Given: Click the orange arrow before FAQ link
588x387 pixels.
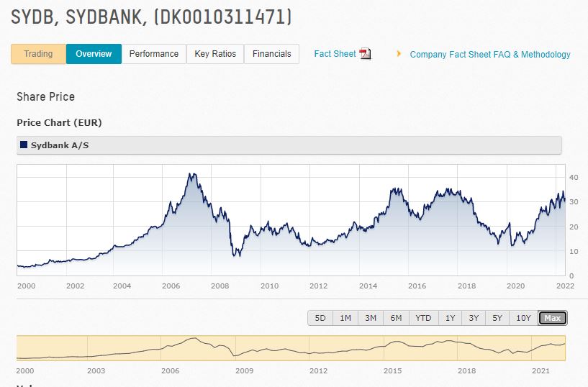Looking at the screenshot, I should click(399, 54).
